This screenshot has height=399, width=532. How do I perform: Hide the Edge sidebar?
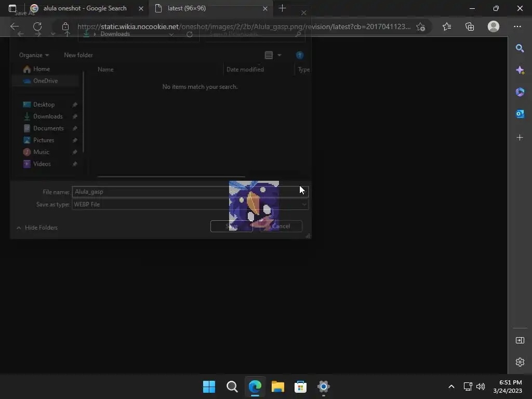tap(520, 340)
